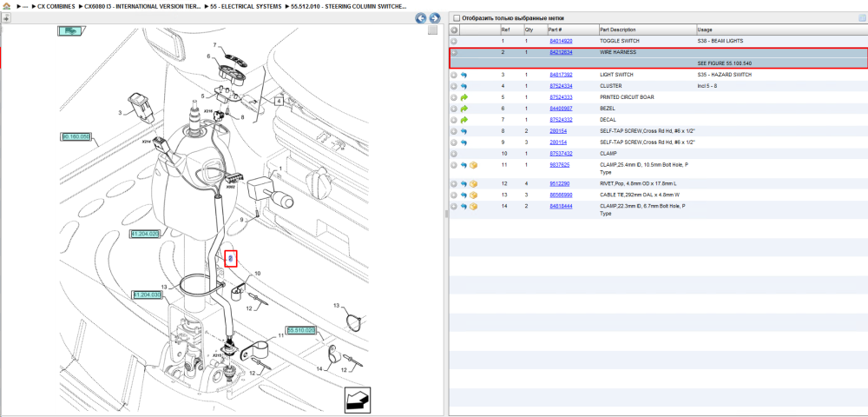This screenshot has height=417, width=868.
Task: Open part number 84817392 link
Action: click(561, 75)
